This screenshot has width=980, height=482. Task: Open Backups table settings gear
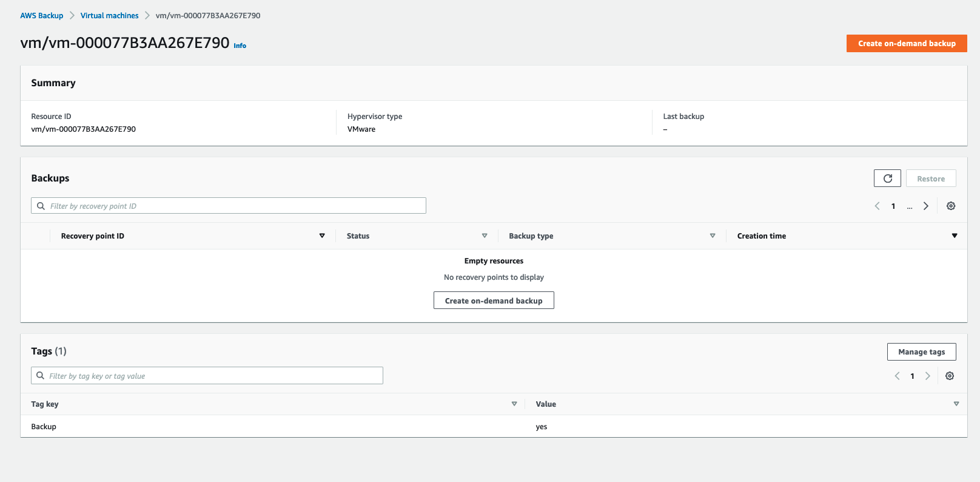(951, 206)
